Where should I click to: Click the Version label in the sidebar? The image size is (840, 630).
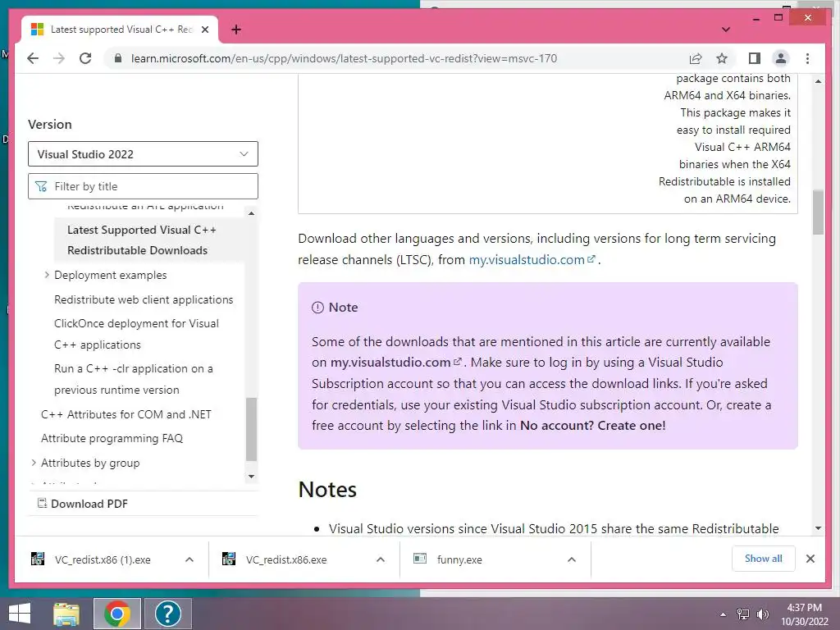pyautogui.click(x=50, y=125)
